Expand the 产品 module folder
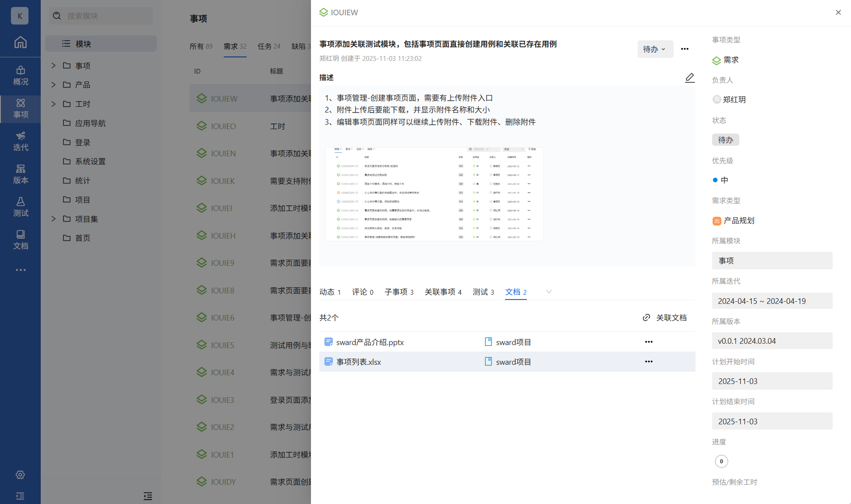851x504 pixels. [x=53, y=85]
